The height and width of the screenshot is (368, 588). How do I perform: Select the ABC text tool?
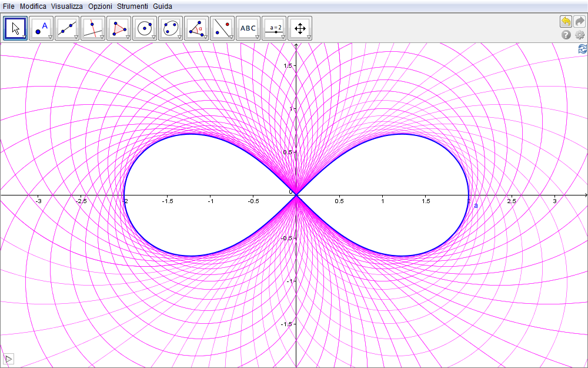248,28
